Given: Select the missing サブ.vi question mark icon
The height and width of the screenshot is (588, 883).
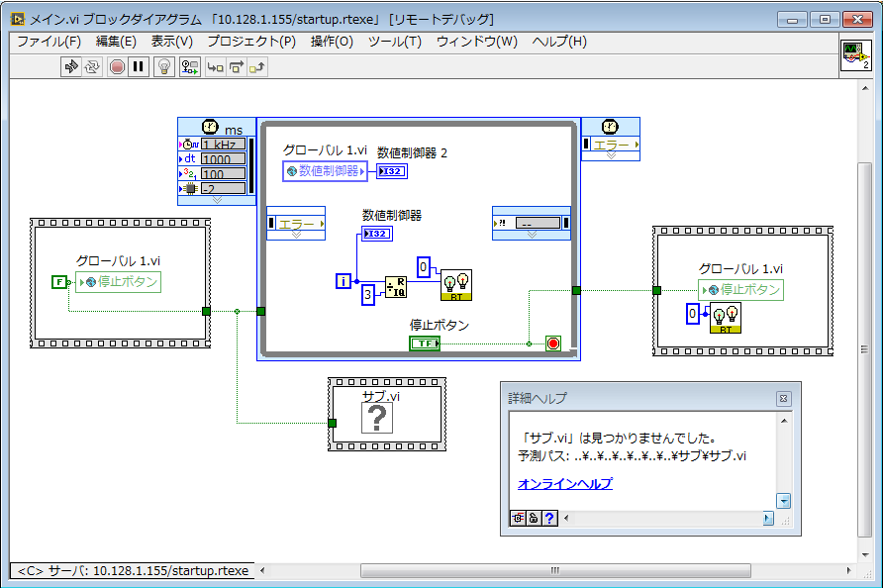Looking at the screenshot, I should pyautogui.click(x=377, y=418).
